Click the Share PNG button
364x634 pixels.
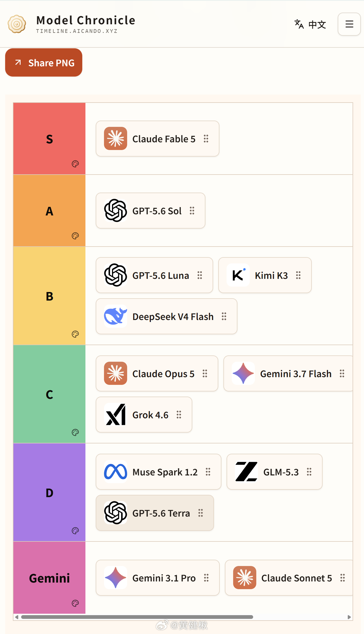[x=44, y=63]
